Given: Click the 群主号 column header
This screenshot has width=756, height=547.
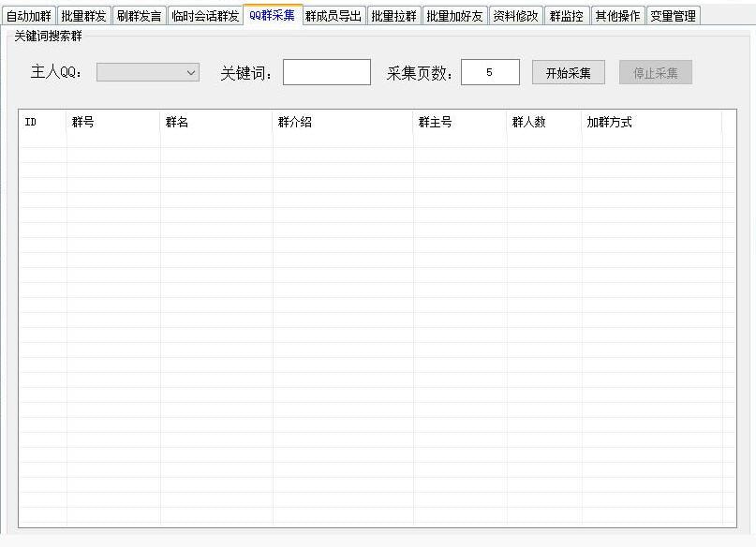Looking at the screenshot, I should pyautogui.click(x=460, y=122).
